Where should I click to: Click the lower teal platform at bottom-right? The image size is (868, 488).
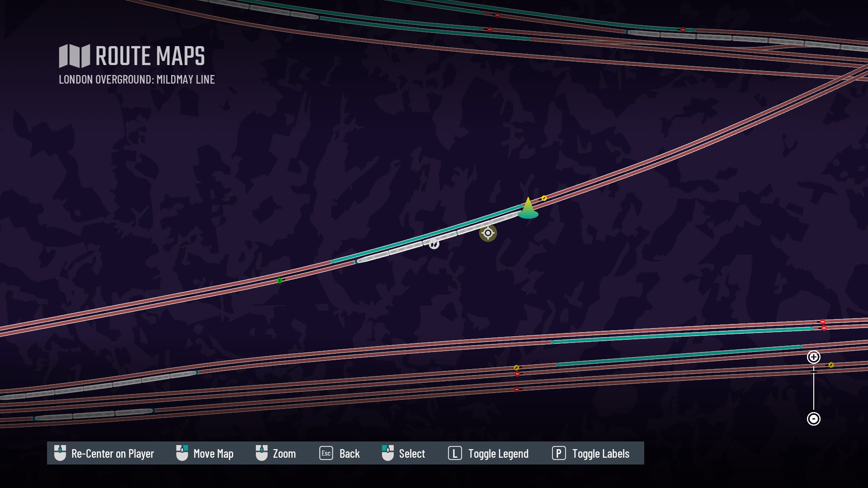click(679, 355)
